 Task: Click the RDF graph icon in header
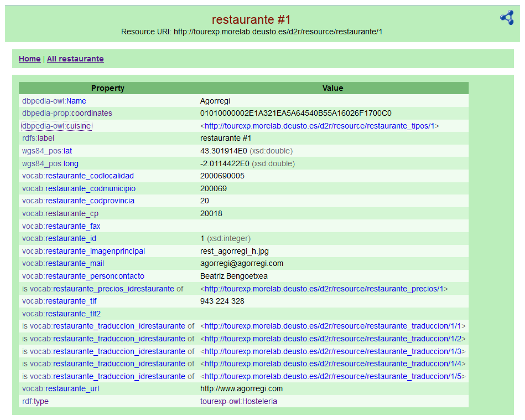[x=507, y=17]
